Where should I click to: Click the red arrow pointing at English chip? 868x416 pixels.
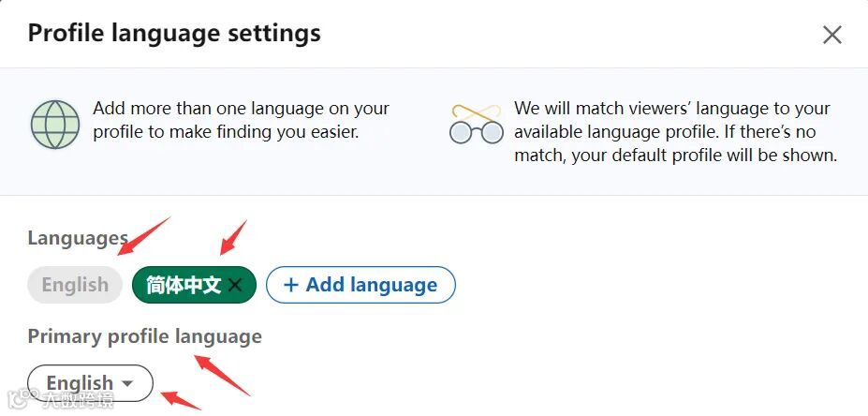click(x=143, y=235)
